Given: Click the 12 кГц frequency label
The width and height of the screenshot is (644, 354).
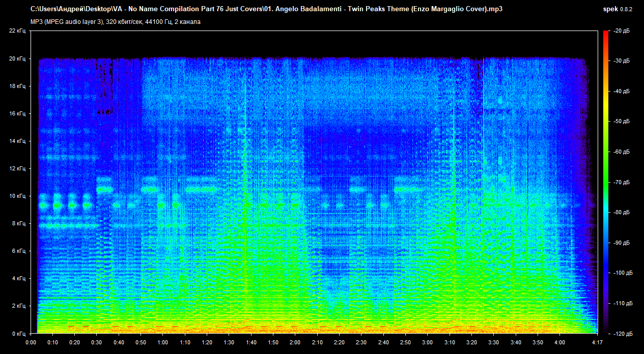Looking at the screenshot, I should [x=17, y=168].
